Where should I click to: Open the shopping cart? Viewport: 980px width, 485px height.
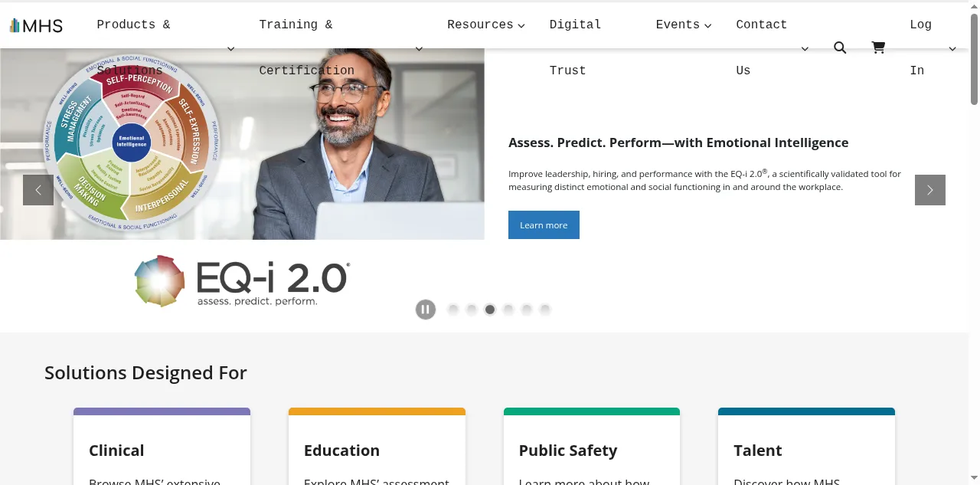(x=878, y=48)
